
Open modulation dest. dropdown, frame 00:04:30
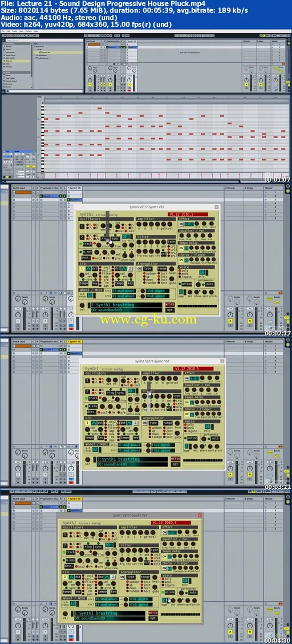(69, 566)
